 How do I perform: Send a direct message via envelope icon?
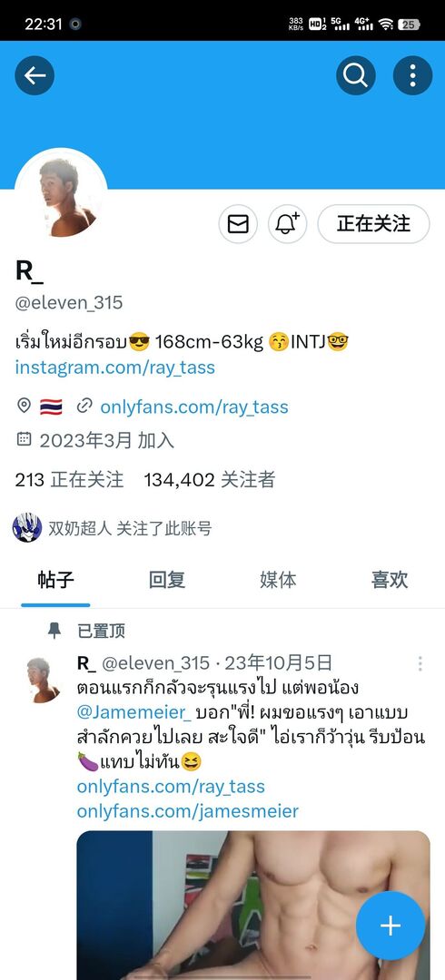238,224
